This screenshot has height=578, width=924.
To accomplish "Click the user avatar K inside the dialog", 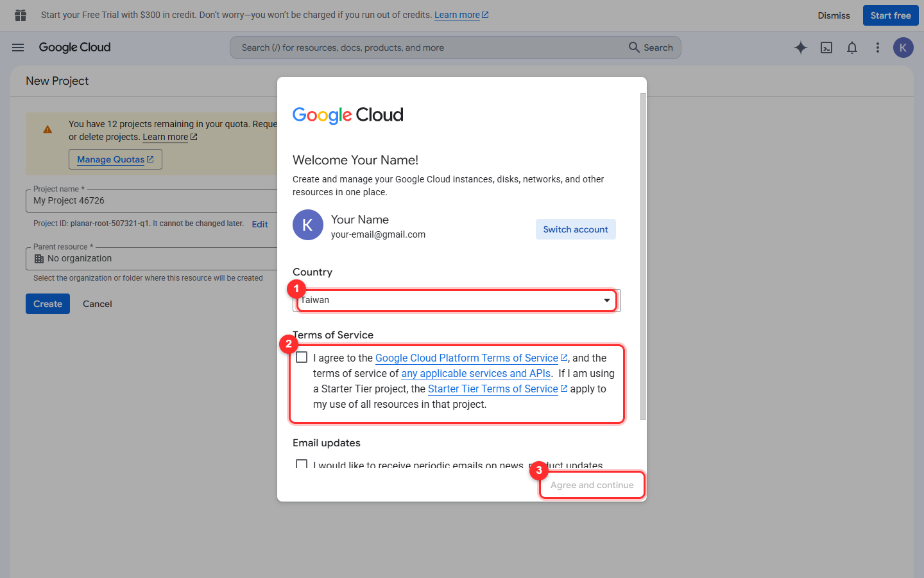I will 308,225.
